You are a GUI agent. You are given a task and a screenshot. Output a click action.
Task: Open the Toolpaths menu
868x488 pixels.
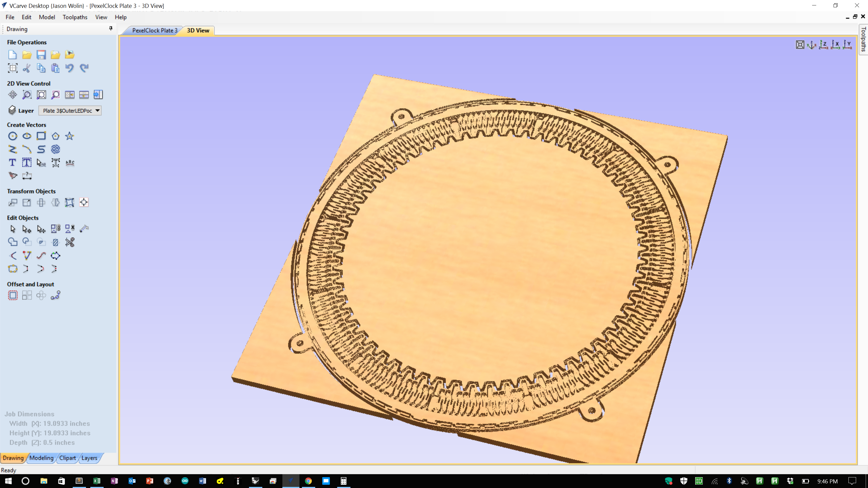(x=75, y=17)
